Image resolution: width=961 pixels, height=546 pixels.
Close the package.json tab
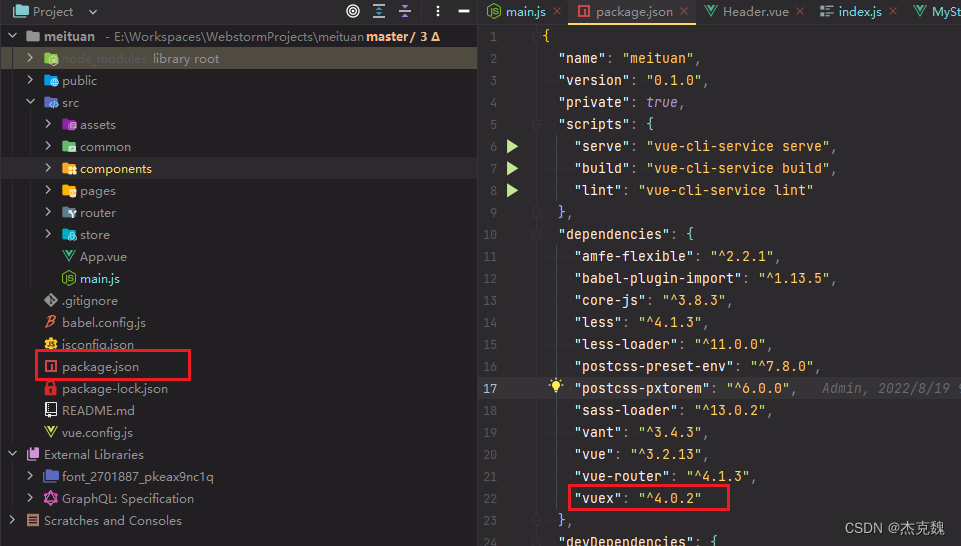[x=684, y=12]
